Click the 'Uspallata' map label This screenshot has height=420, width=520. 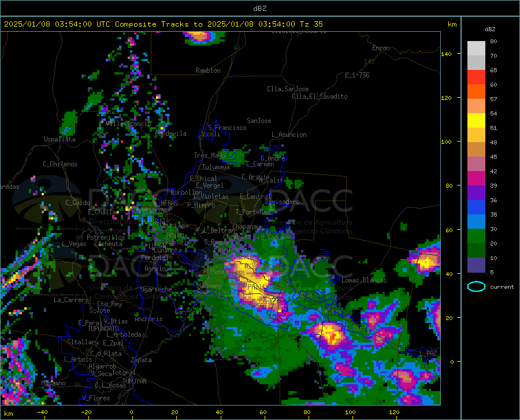tap(60, 139)
